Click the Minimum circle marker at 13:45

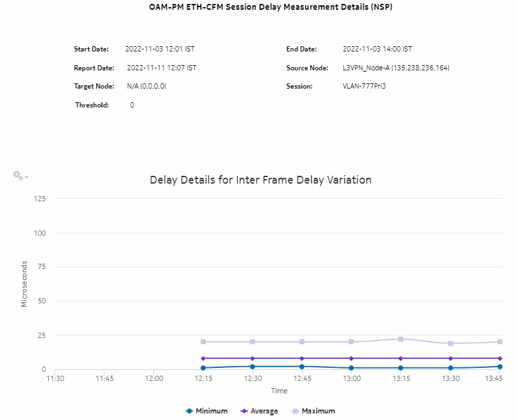(499, 367)
